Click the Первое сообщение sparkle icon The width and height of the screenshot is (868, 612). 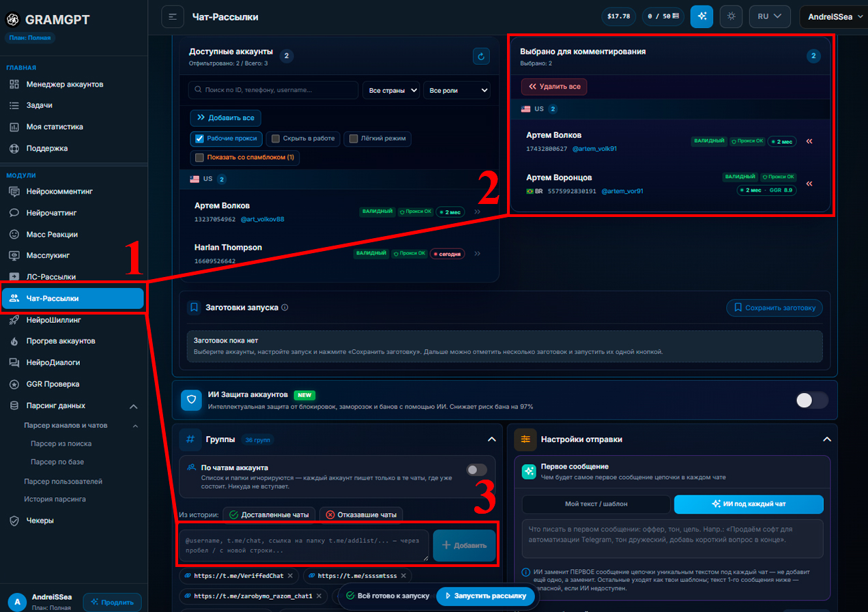click(x=529, y=471)
